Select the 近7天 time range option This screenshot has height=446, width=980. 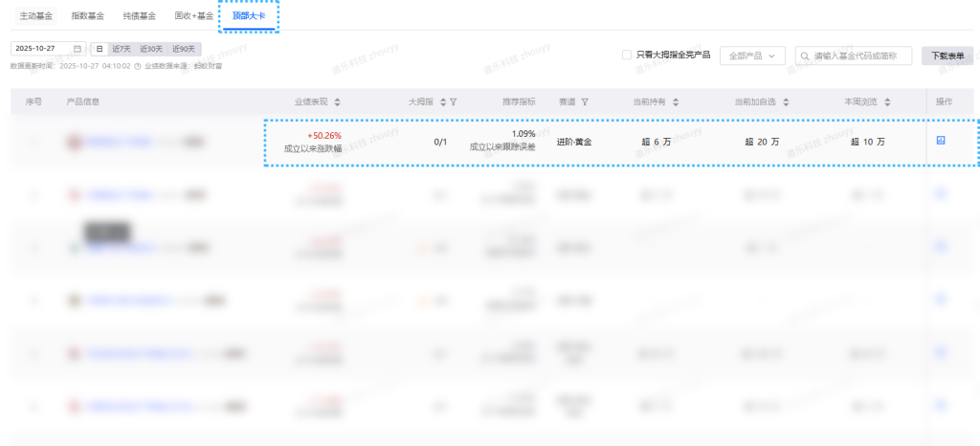[x=122, y=49]
